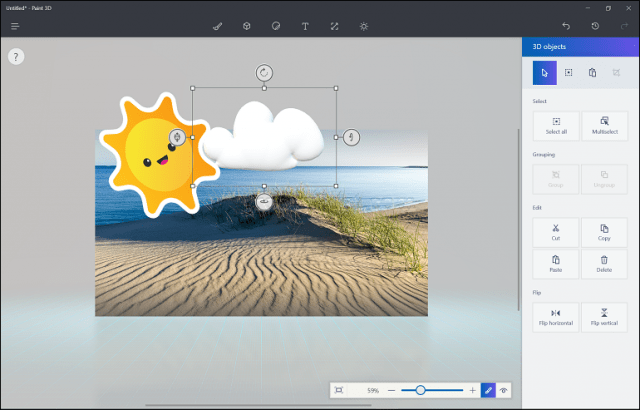Image resolution: width=640 pixels, height=410 pixels.
Task: Open the Stickers tool
Action: click(276, 27)
